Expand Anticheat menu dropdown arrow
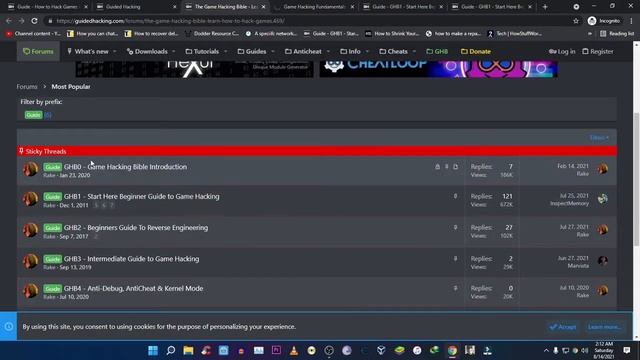 click(x=328, y=51)
